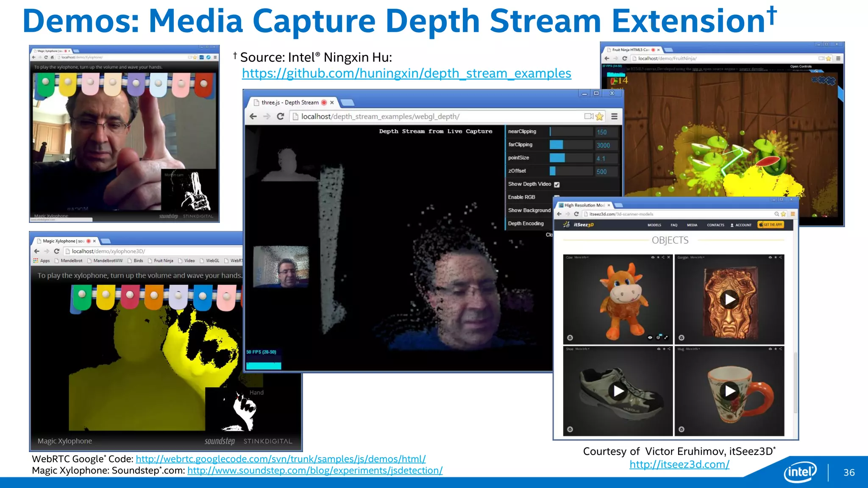868x488 pixels.
Task: Click zOffset value field 500
Action: point(606,172)
